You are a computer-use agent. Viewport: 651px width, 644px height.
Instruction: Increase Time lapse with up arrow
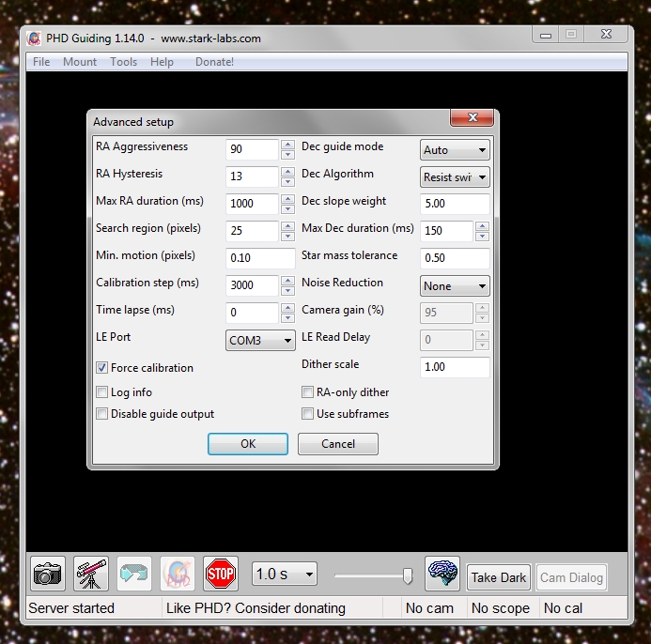coord(287,308)
